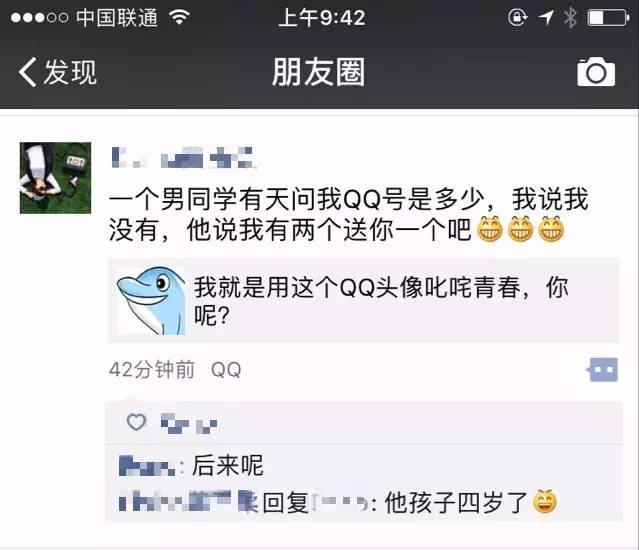Tap the WiFi status icon
The width and height of the screenshot is (639, 550).
coord(179,17)
